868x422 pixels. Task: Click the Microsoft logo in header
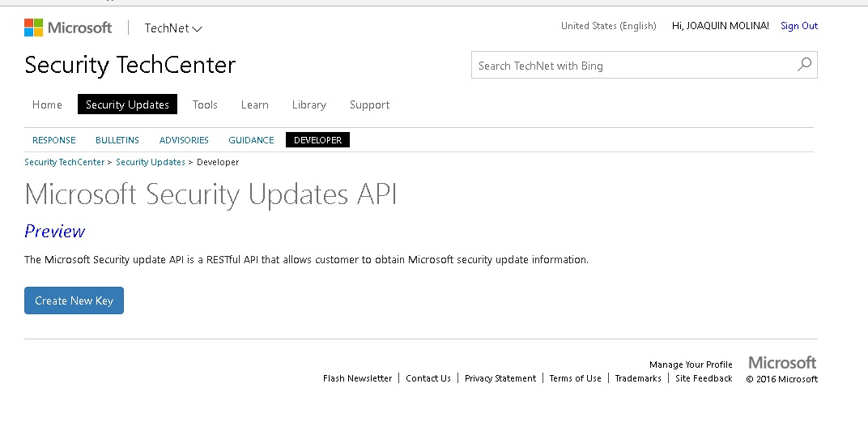68,28
